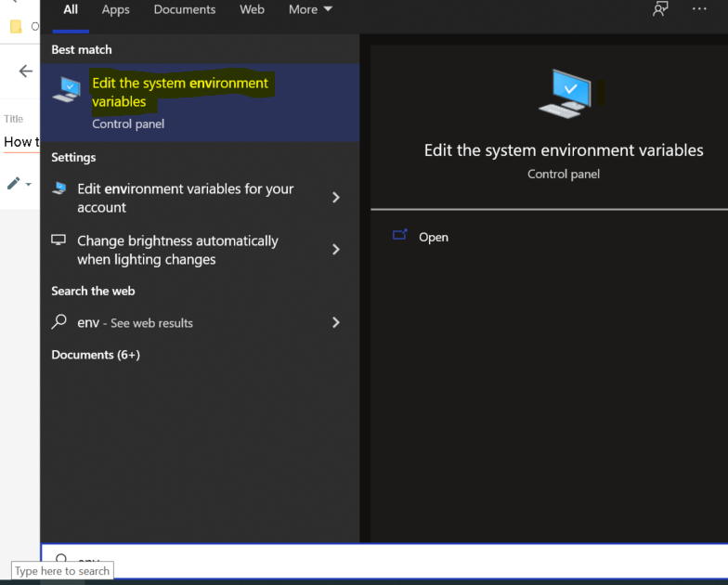728x585 pixels.
Task: Click the magnifier icon beside env web result
Action: click(59, 321)
